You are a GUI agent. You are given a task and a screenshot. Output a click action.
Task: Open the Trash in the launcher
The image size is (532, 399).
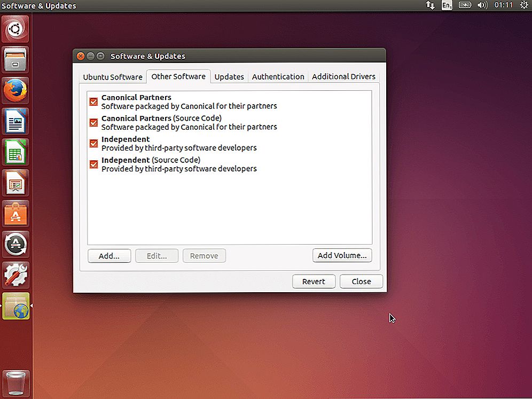(15, 384)
